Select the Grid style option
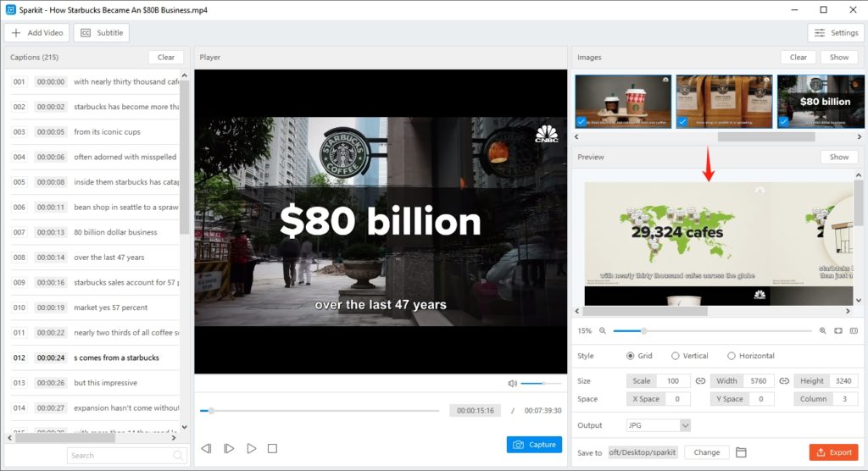868x471 pixels. [x=639, y=356]
